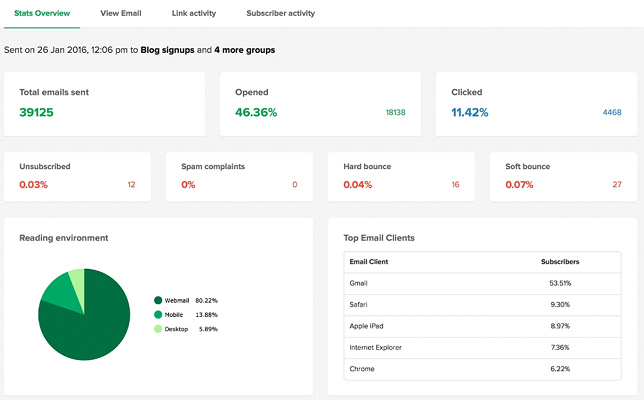The image size is (644, 400).
Task: Click the Email Client column header
Action: (368, 262)
